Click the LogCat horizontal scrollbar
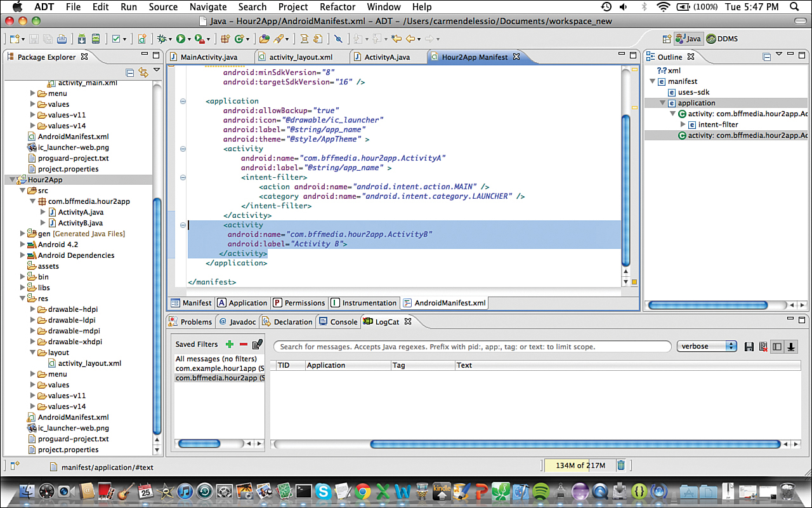Image resolution: width=812 pixels, height=508 pixels. point(575,444)
